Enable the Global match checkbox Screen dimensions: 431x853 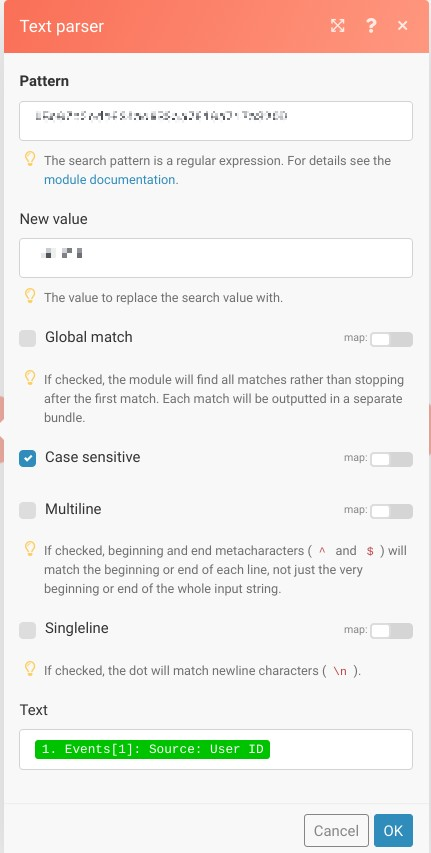[x=28, y=338]
